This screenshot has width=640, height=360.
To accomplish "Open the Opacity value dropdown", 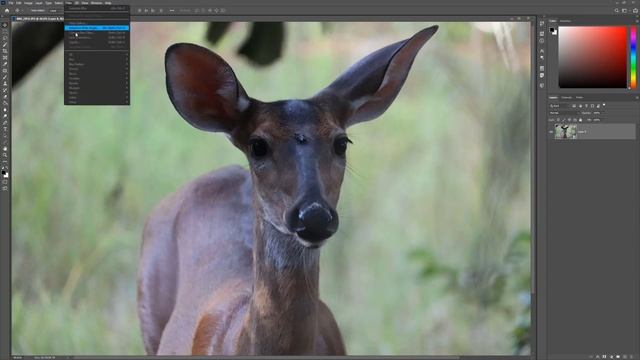I will point(597,113).
